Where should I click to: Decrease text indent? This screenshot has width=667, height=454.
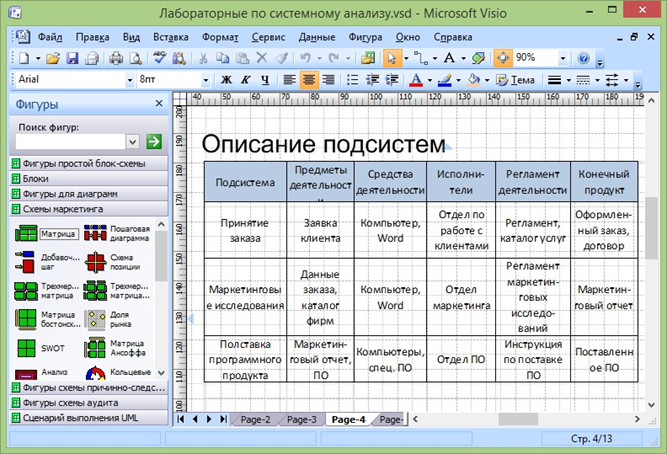[372, 80]
